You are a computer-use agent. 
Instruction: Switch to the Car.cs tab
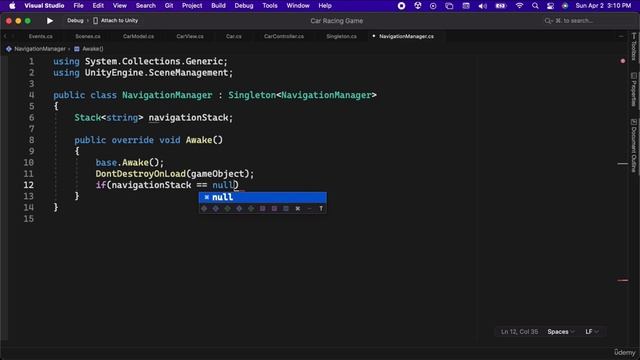point(233,36)
